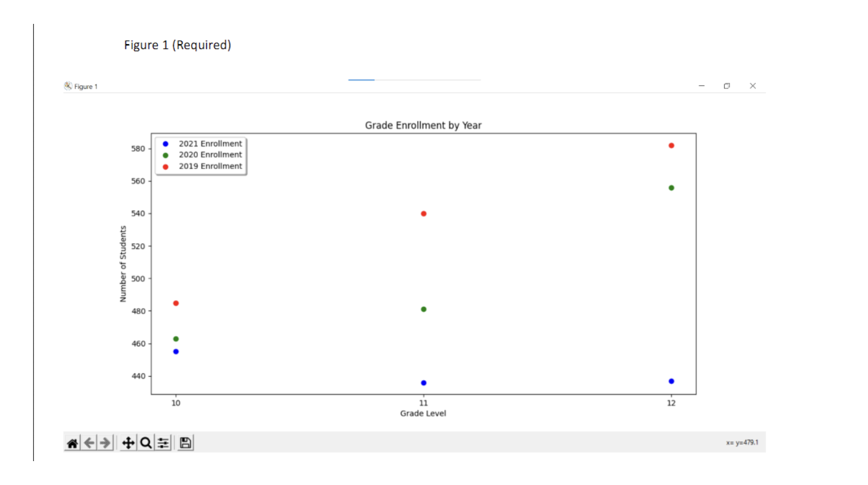Go back to previous view arrow
The image size is (868, 485).
pyautogui.click(x=89, y=443)
